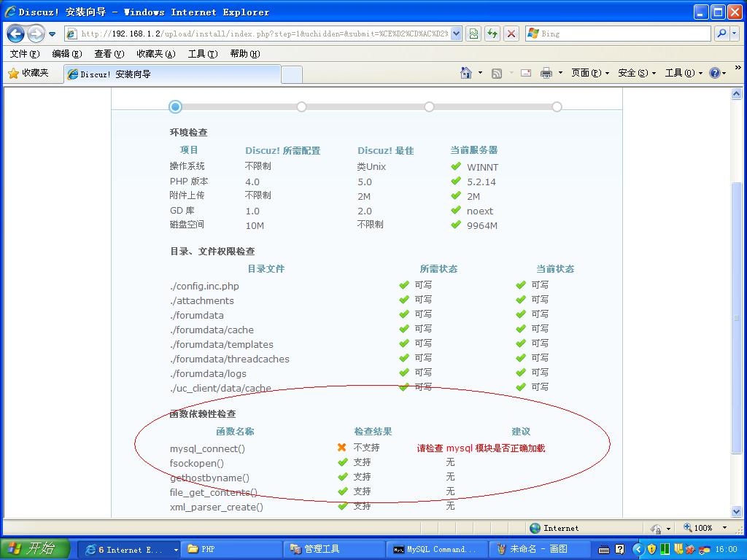The height and width of the screenshot is (560, 747).
Task: Click the third install progress step circle
Action: point(429,106)
